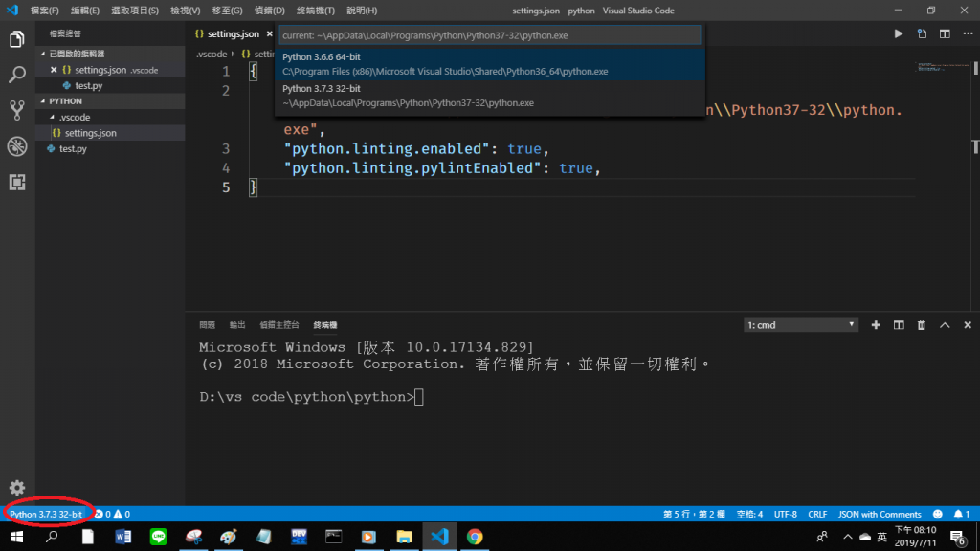Open notifications bell in status bar

[x=961, y=514]
